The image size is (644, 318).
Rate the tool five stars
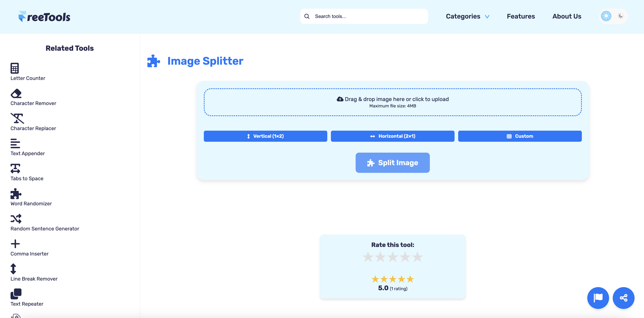coord(418,257)
